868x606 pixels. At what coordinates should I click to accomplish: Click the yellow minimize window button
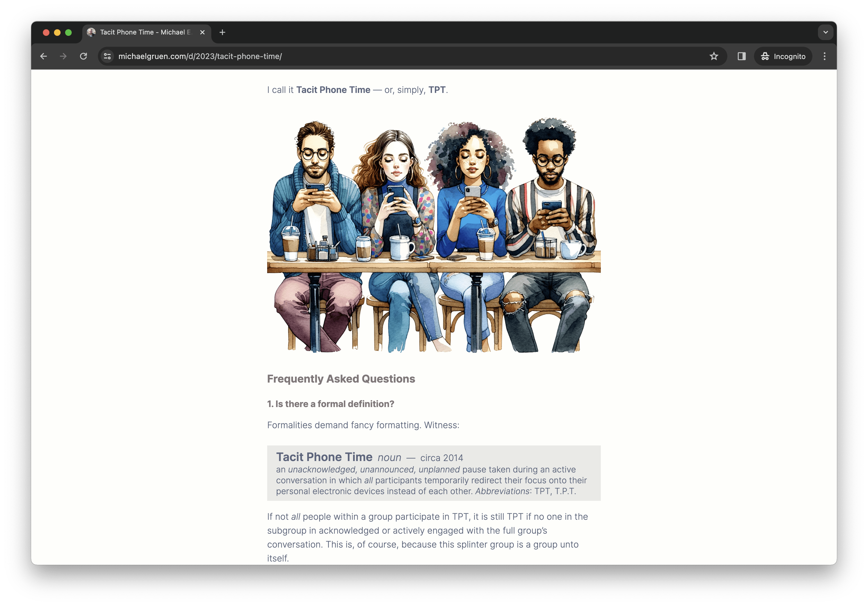(57, 33)
